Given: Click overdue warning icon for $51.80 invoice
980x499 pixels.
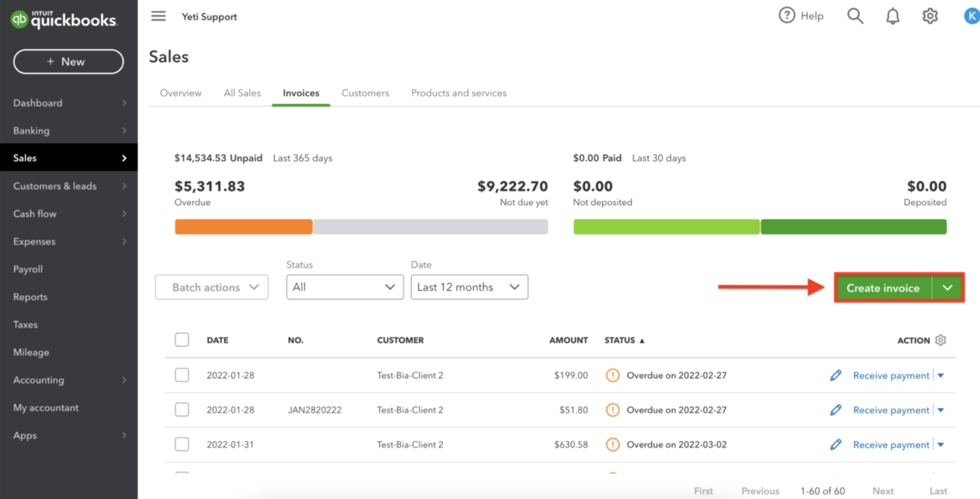Looking at the screenshot, I should [x=613, y=410].
